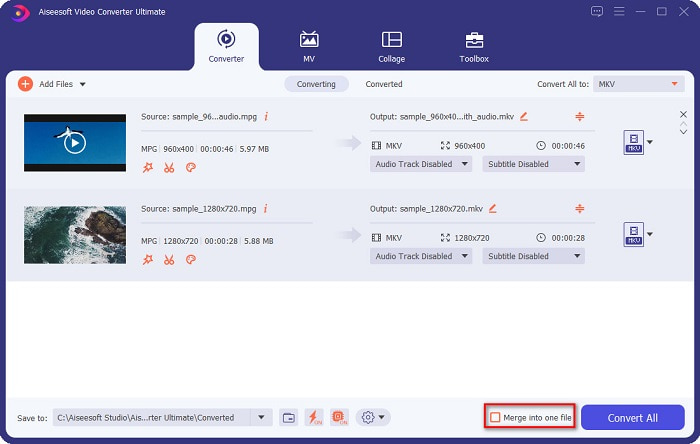Open the Save to path dropdown arrow
The width and height of the screenshot is (700, 444).
[261, 418]
